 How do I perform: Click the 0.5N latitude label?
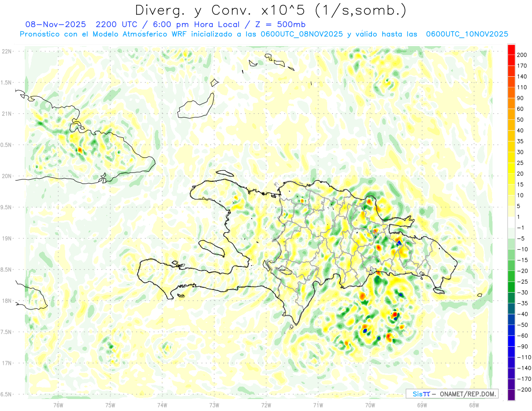tap(6, 145)
